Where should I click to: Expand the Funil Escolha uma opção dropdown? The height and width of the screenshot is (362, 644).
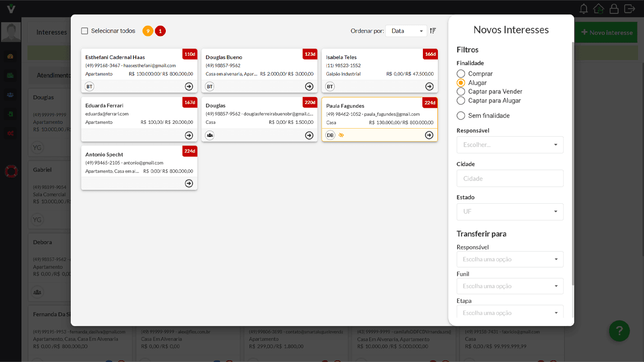point(509,286)
